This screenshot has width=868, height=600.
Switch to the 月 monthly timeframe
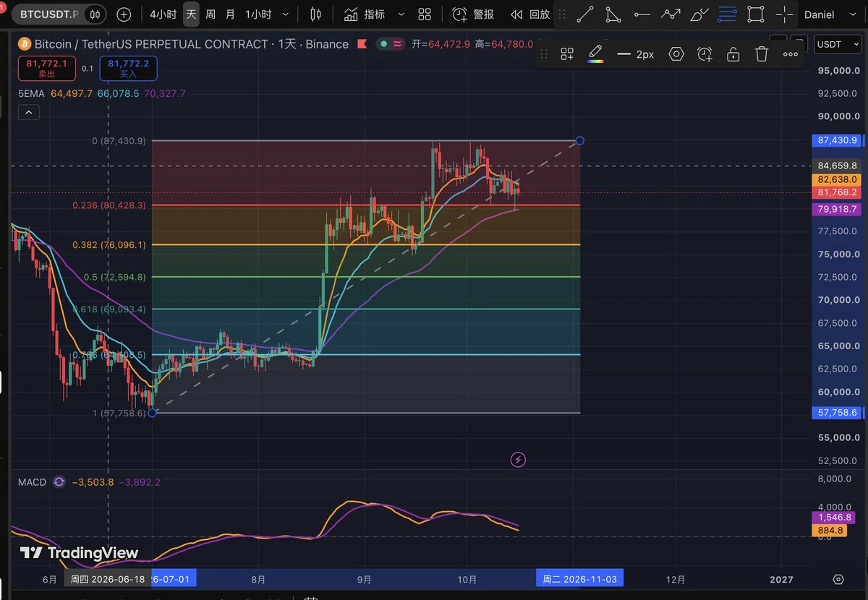230,14
